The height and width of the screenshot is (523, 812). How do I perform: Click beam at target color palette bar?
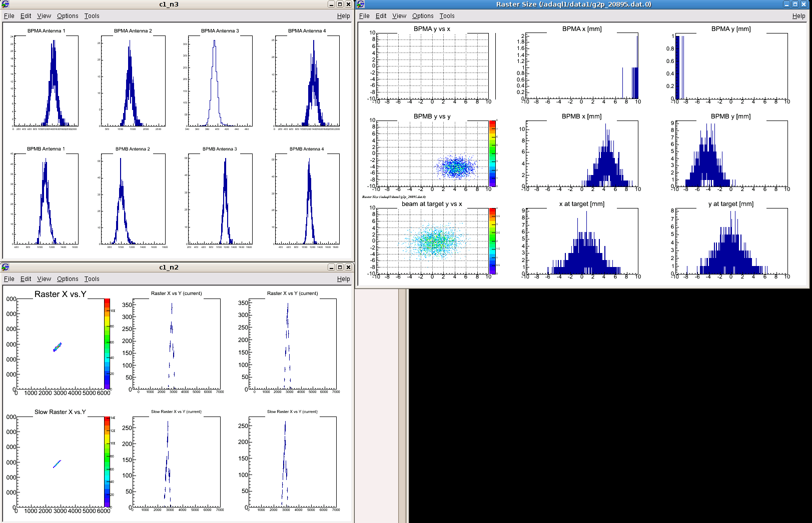coord(492,241)
